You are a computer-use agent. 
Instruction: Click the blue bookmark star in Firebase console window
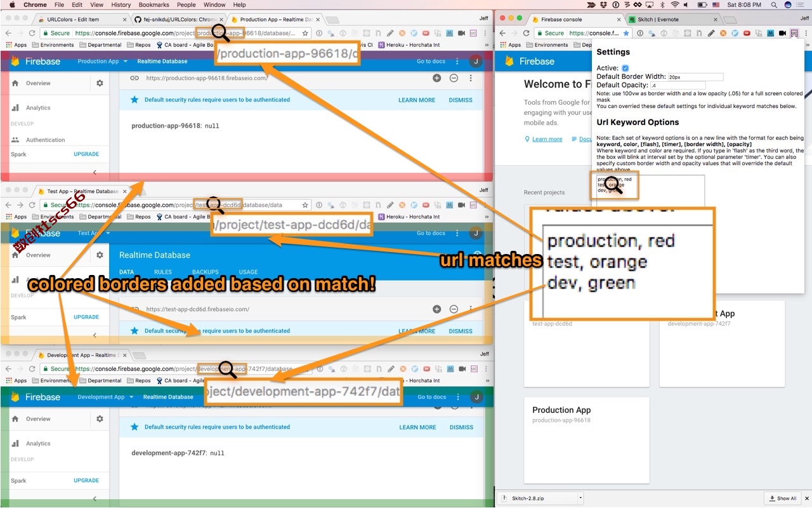[x=626, y=33]
